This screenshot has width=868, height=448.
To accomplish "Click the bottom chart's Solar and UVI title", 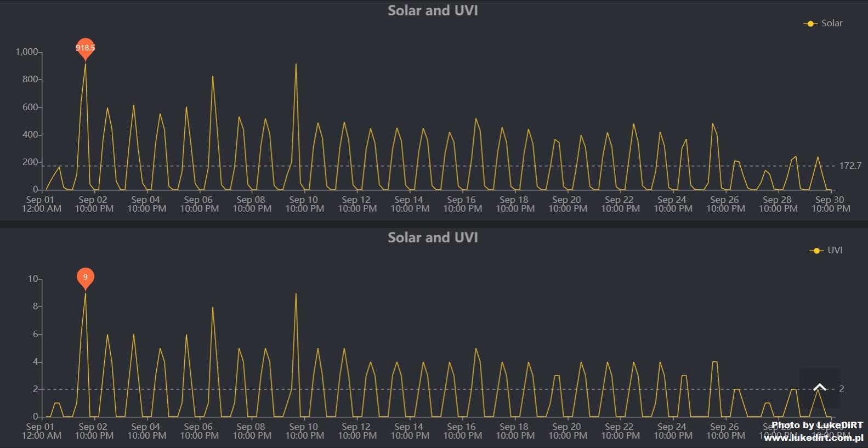I will (433, 237).
